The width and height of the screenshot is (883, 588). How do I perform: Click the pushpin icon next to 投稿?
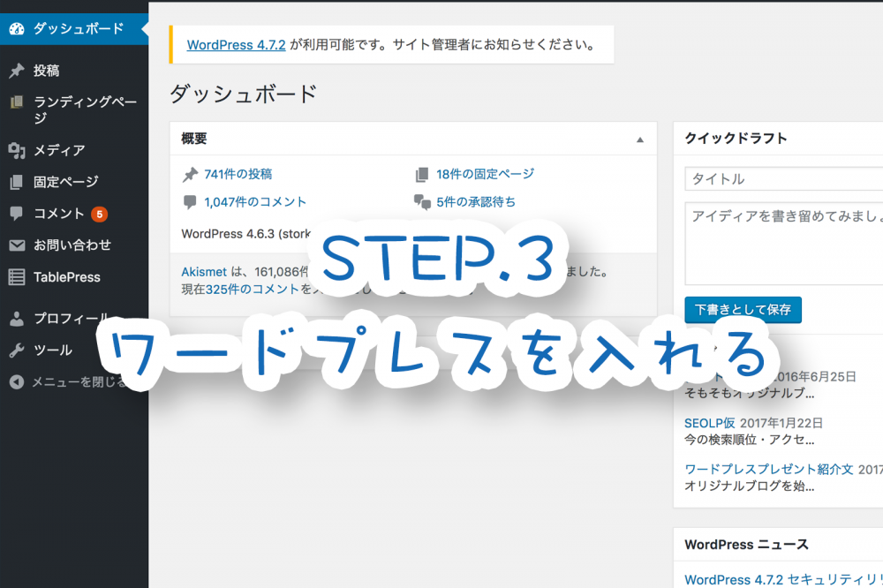tap(17, 71)
